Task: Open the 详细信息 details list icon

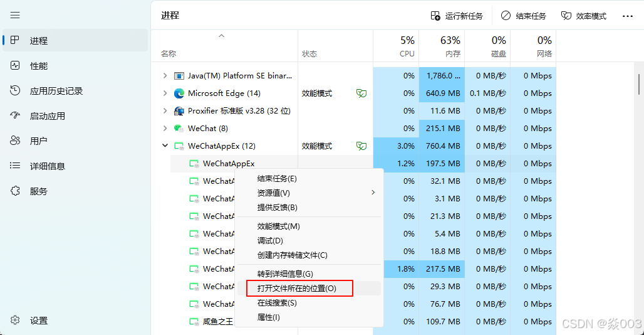Action: pos(15,166)
